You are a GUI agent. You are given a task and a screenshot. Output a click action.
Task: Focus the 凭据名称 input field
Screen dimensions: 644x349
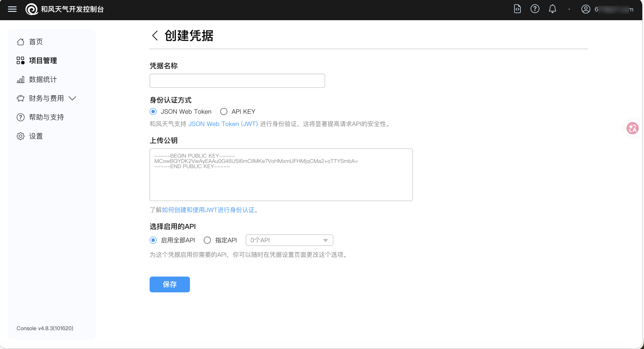click(237, 81)
